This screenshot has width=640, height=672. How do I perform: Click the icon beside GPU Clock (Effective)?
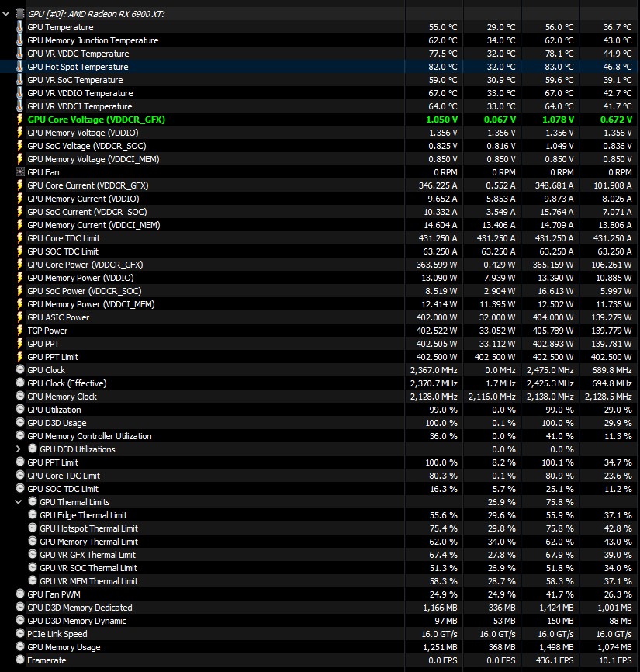point(19,383)
